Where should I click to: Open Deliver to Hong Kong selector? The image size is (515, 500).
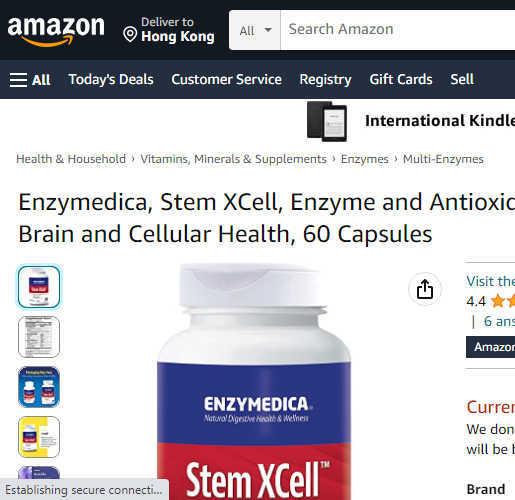pyautogui.click(x=169, y=30)
